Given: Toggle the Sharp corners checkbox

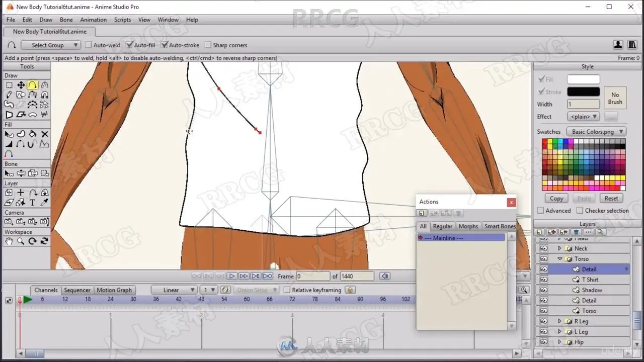Looking at the screenshot, I should (208, 45).
